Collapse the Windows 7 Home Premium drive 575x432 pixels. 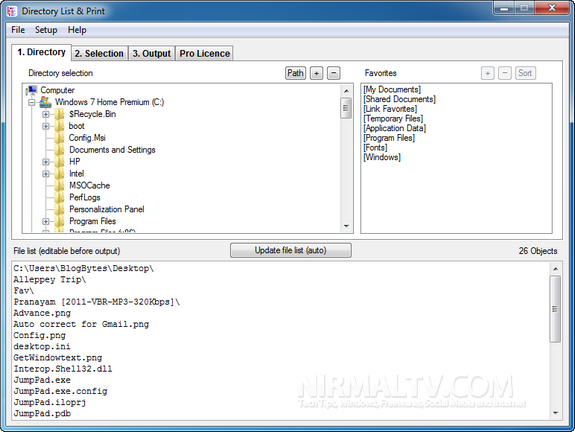click(x=32, y=102)
